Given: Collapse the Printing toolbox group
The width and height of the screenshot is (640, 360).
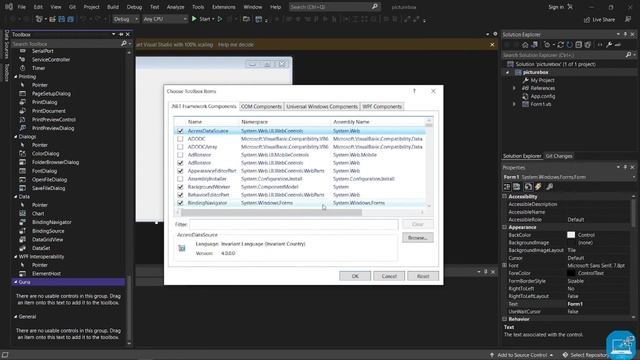Looking at the screenshot, I should pyautogui.click(x=16, y=77).
